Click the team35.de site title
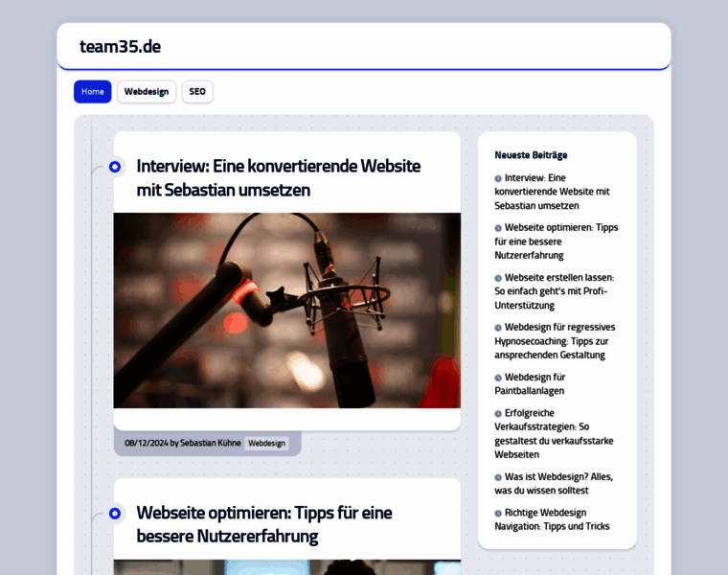 click(x=120, y=47)
